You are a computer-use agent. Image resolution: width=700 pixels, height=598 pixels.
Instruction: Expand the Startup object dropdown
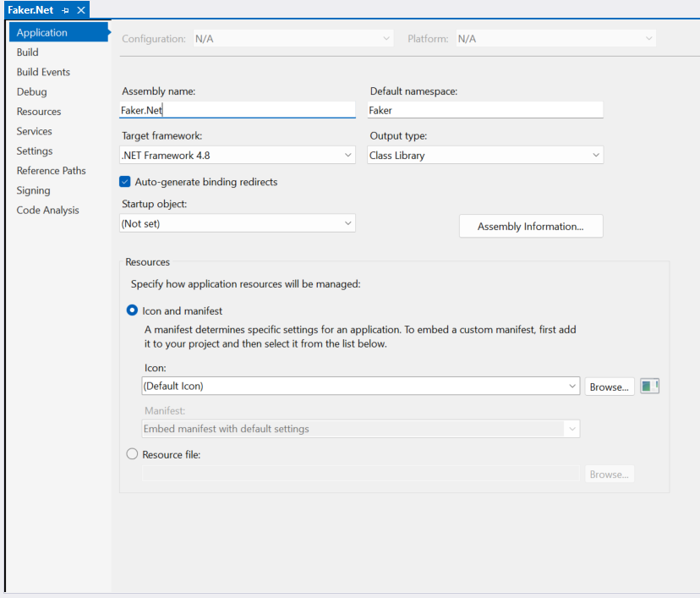tap(347, 222)
